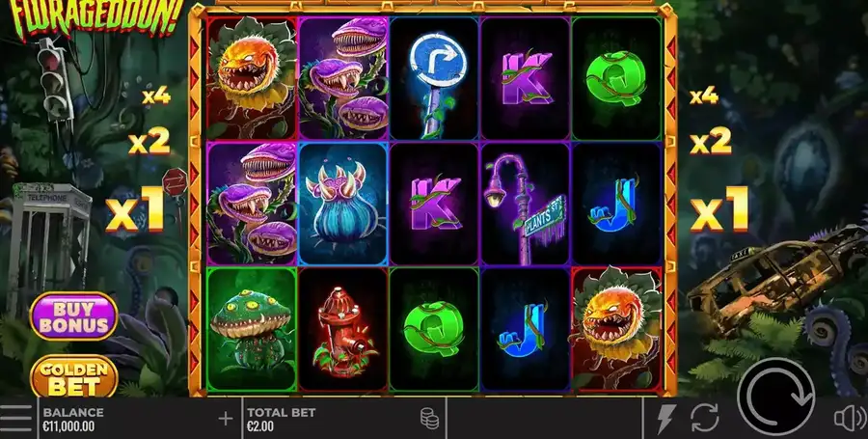Screen dimensions: 868x439
Task: Select the green Q symbol top row
Action: (616, 78)
